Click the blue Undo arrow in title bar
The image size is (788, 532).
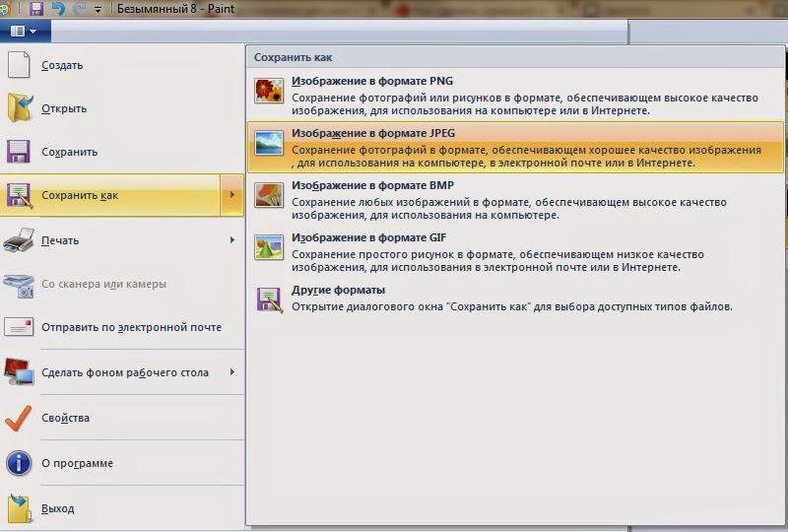click(x=58, y=9)
